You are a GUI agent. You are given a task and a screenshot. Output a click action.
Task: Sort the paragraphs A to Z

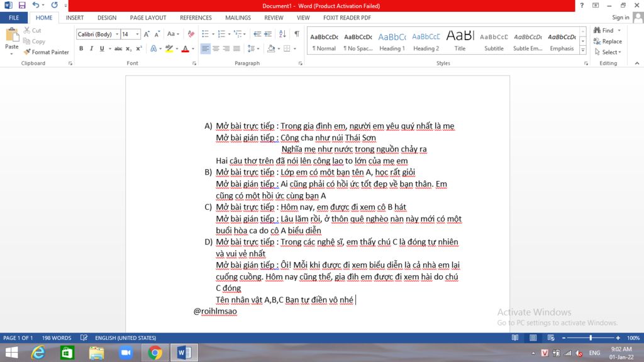tap(282, 34)
